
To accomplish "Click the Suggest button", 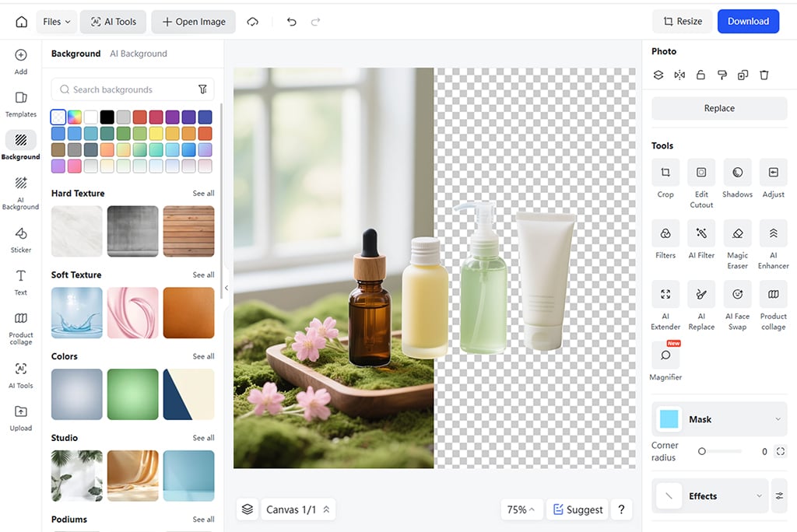I will point(578,509).
